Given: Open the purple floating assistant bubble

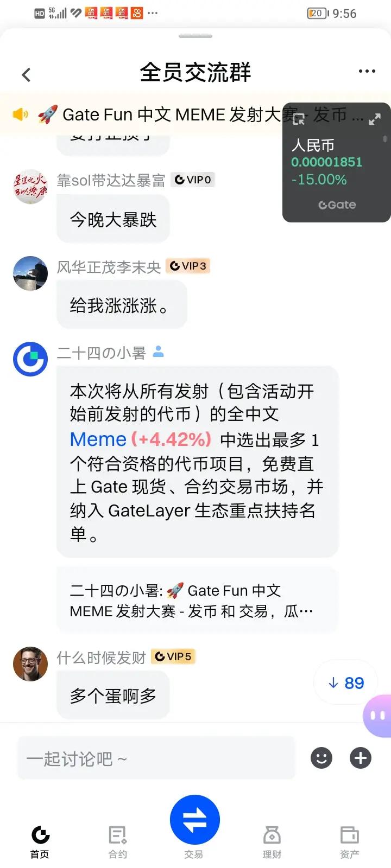Looking at the screenshot, I should 378,716.
